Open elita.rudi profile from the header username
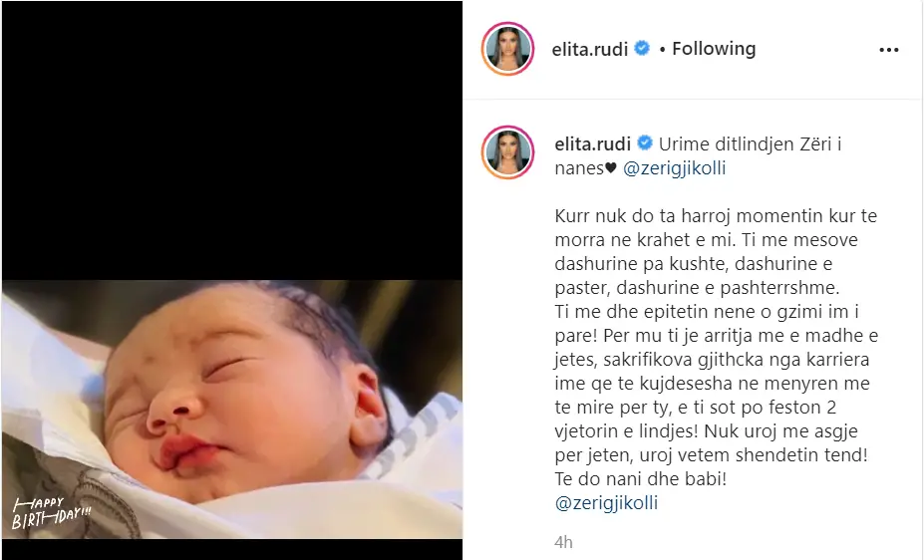This screenshot has width=924, height=560. click(590, 49)
